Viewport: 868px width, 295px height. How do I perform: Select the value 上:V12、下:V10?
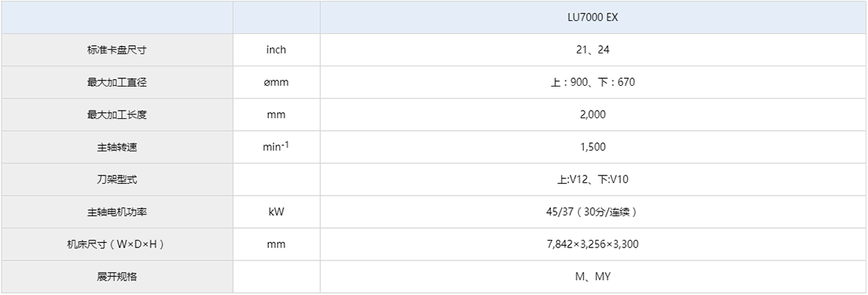(593, 180)
